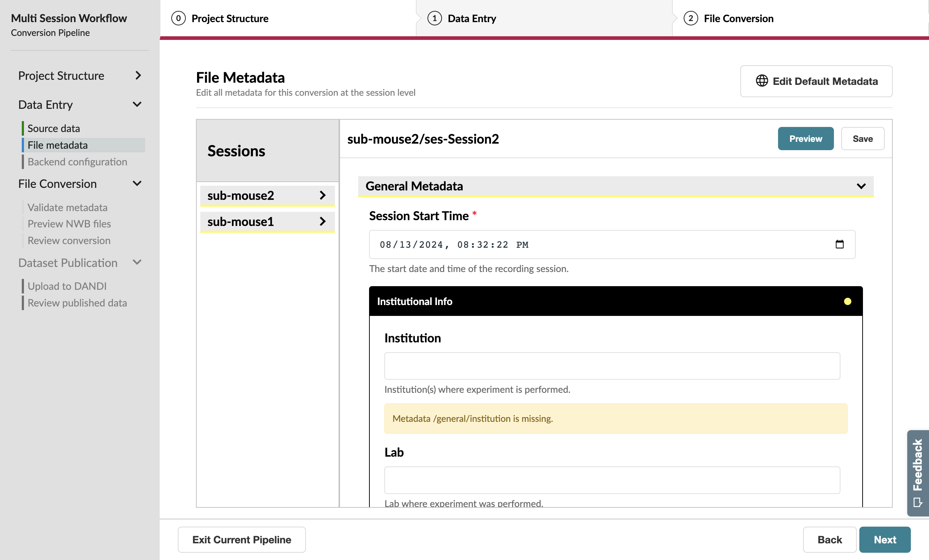Focus the Session Start Time field
Viewport: 929px width, 560px height.
[x=611, y=244]
